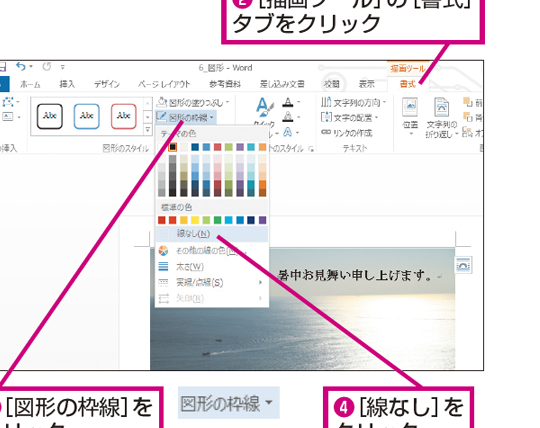This screenshot has width=540, height=428.
Task: Open その他の線の色 in the outline menu
Action: 212,251
